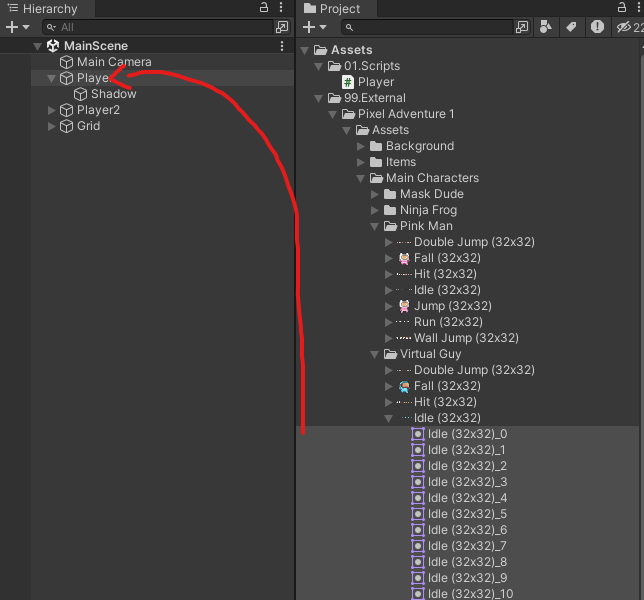This screenshot has height=600, width=644.
Task: Select the 01.Scripts folder
Action: 372,66
